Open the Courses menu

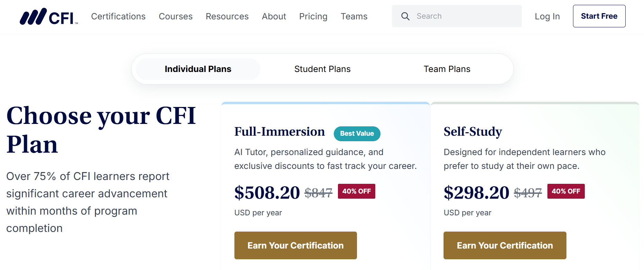pos(176,16)
